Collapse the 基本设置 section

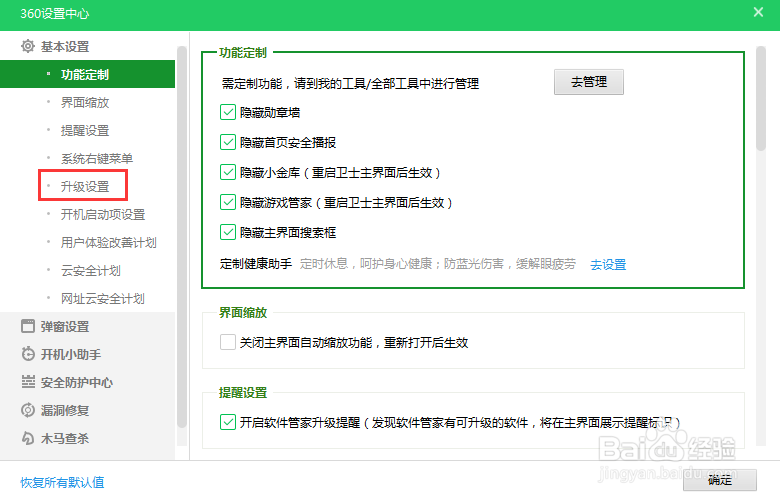point(65,46)
